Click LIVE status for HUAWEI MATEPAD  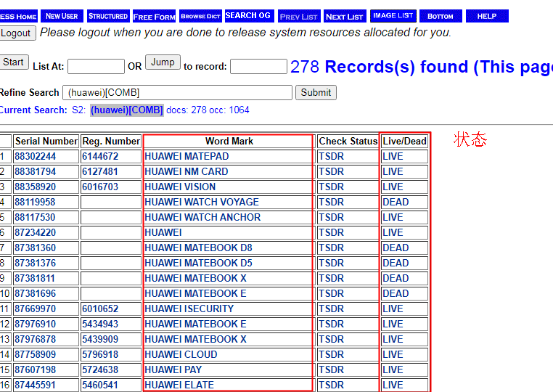click(393, 156)
